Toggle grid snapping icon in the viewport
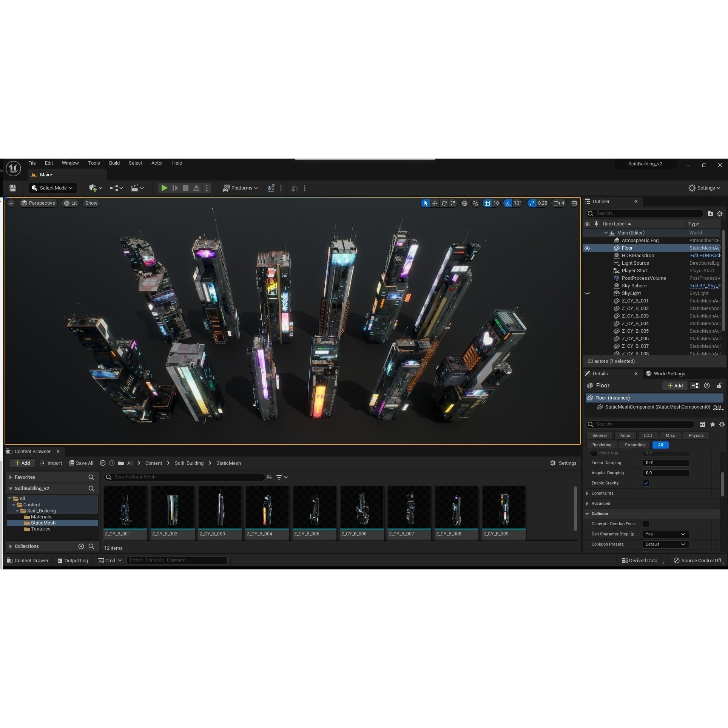 click(x=487, y=203)
